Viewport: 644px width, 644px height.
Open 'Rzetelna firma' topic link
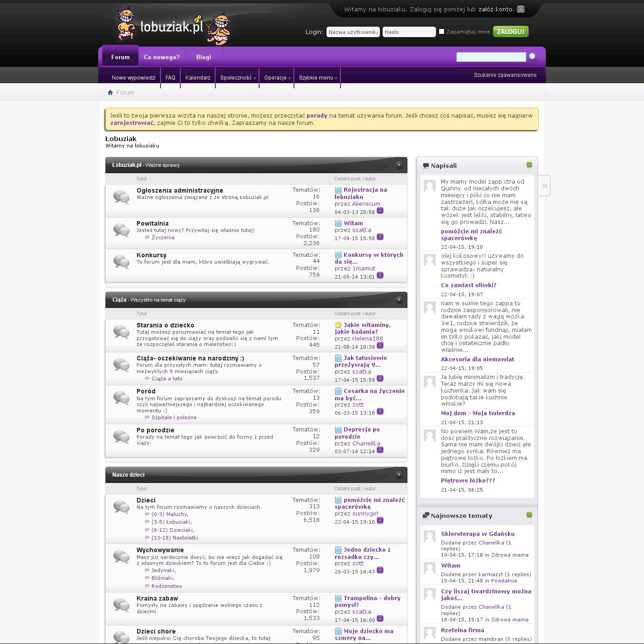click(x=463, y=630)
